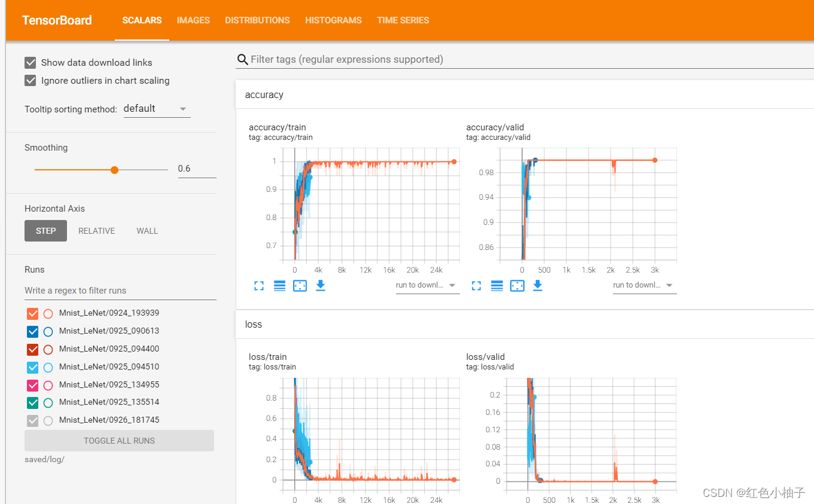Set horizontal axis to STEP
Viewport: 814px width, 504px height.
pos(46,231)
